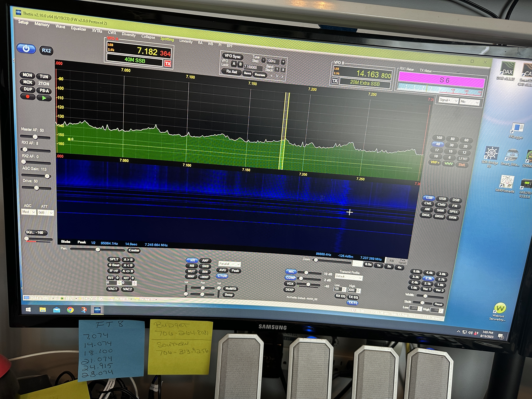Click the volume icon in system tray
This screenshot has width=532, height=399.
pos(470,333)
